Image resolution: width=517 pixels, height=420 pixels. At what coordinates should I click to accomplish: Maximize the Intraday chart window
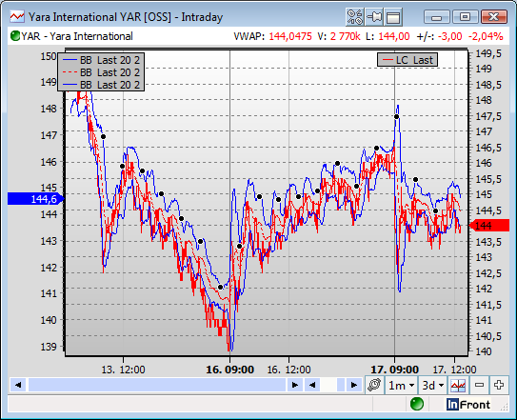(x=465, y=16)
